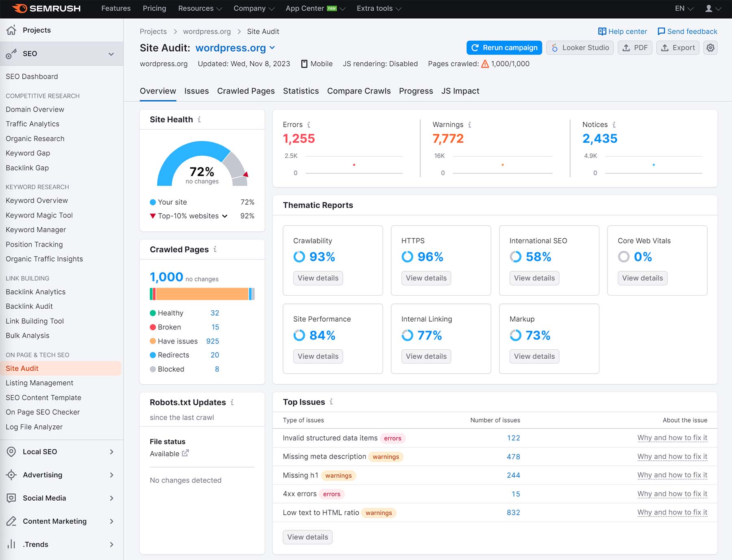The image size is (732, 560).
Task: Open Site Audit settings via gear icon
Action: pyautogui.click(x=710, y=48)
